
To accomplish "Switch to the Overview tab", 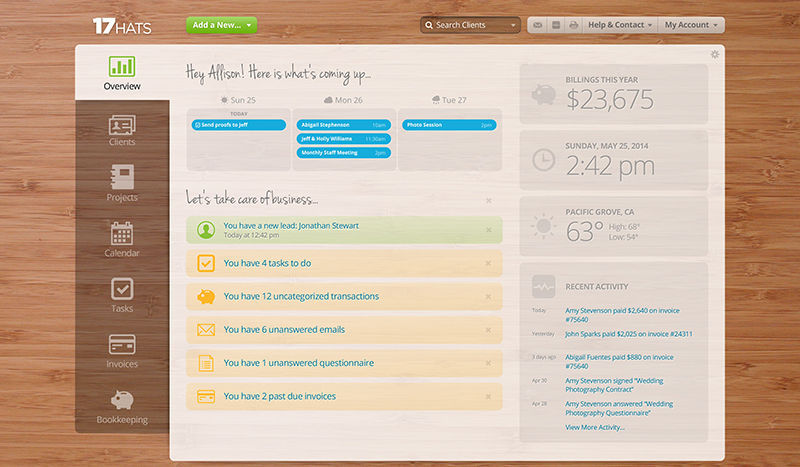I will click(122, 74).
